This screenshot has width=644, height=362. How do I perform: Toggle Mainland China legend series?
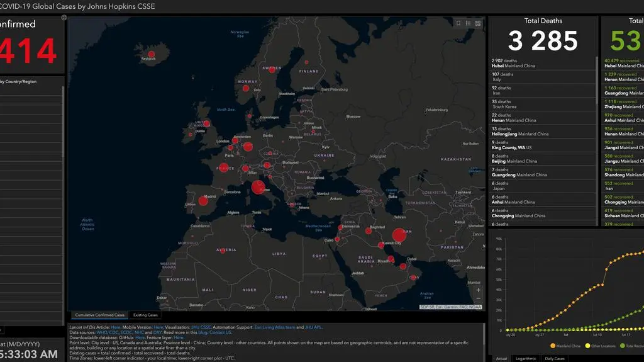point(566,346)
